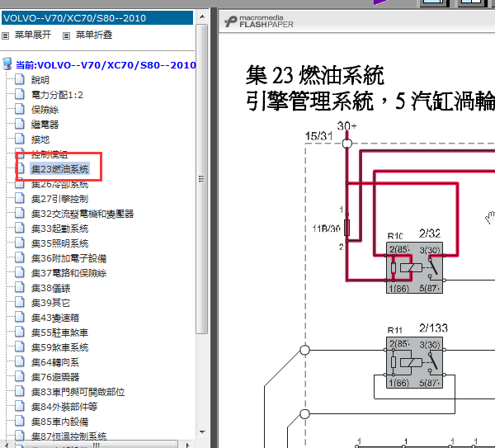Click the page icon next to 繼電器
This screenshot has width=495, height=448.
[20, 124]
